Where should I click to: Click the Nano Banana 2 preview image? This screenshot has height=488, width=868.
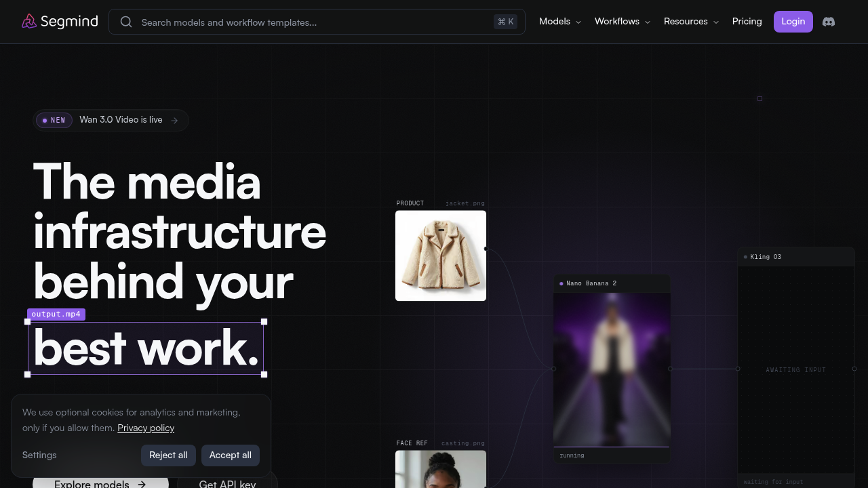click(x=612, y=369)
